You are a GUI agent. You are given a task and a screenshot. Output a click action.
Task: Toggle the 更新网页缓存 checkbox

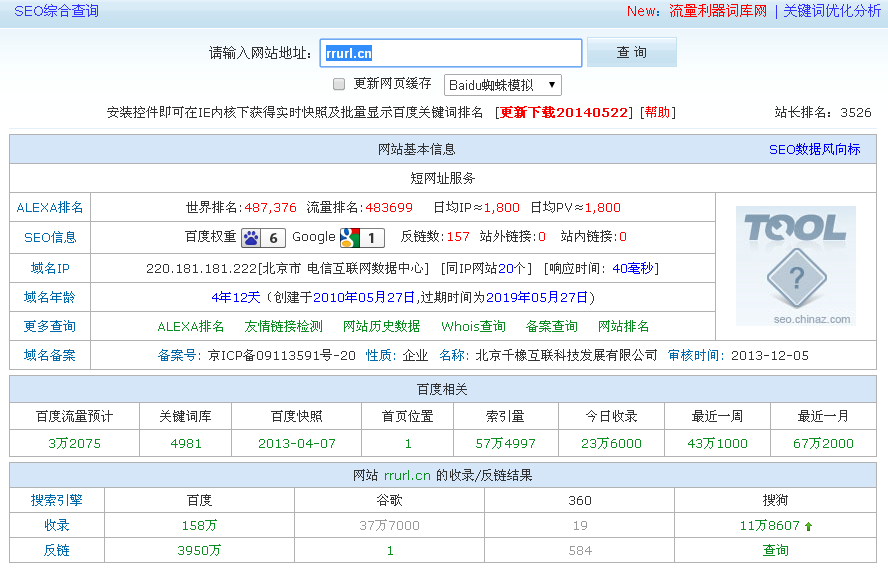tap(339, 84)
